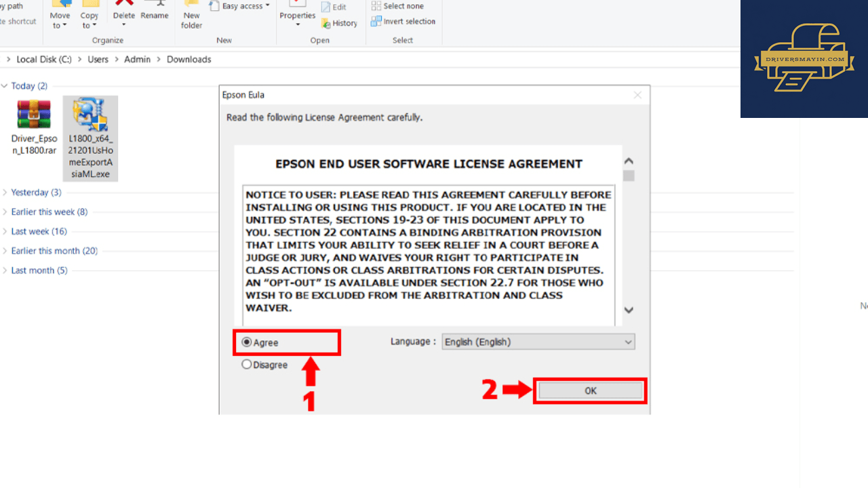
Task: Click the NOTICE TO USER license text box
Action: 429,255
